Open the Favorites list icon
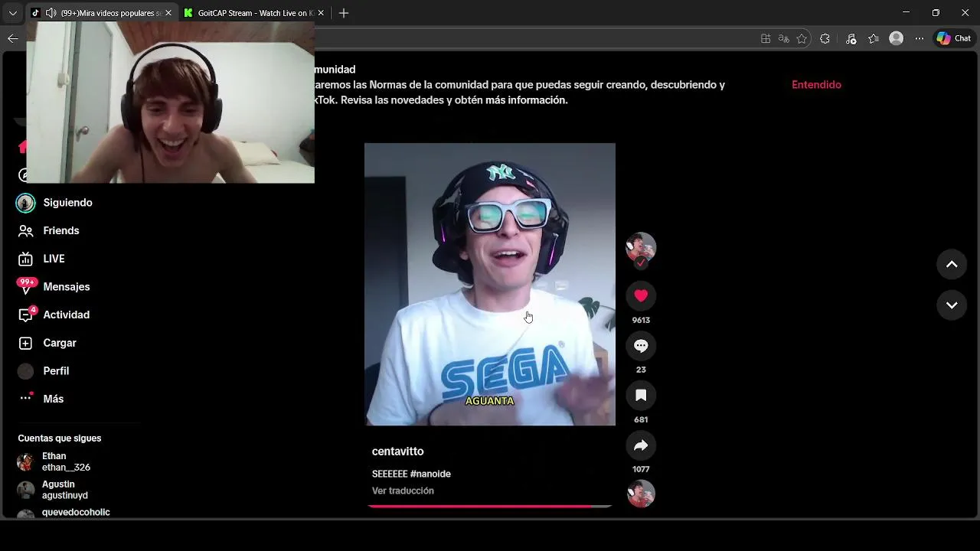Viewport: 980px width, 551px height. point(874,38)
